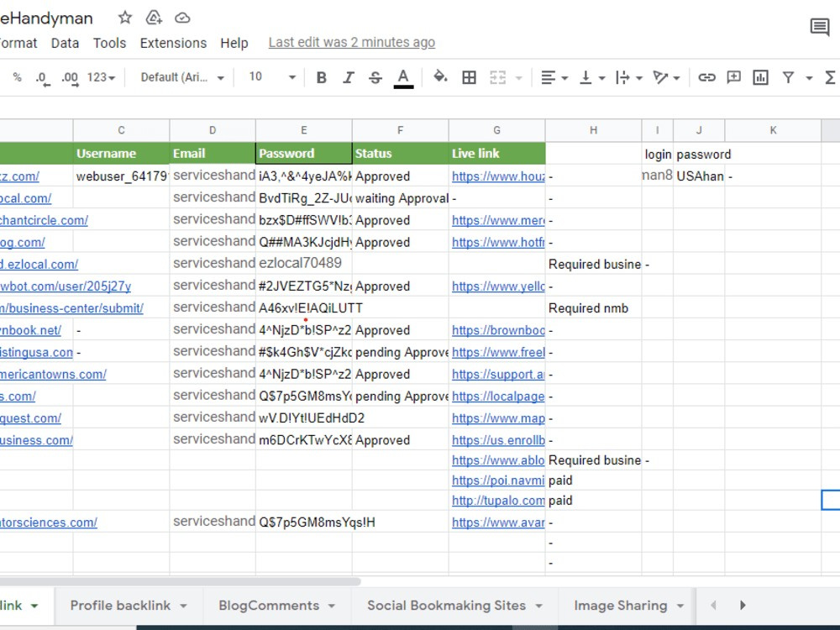Toggle italic formatting

(x=349, y=77)
